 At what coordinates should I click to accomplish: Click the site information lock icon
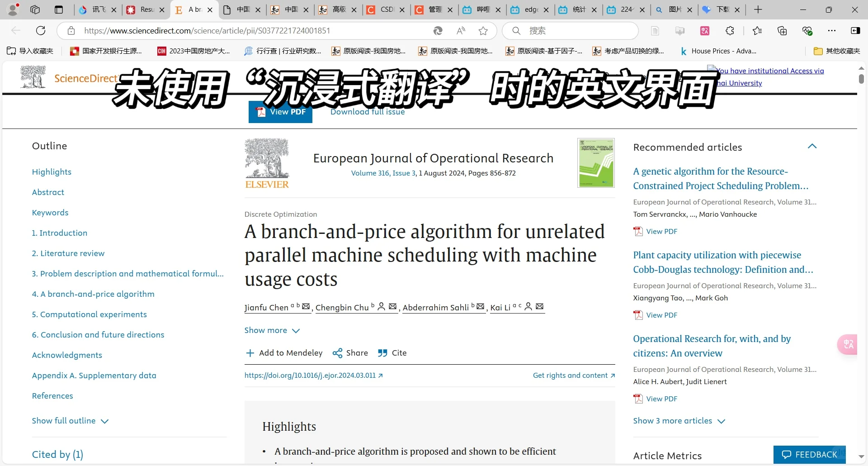pos(71,31)
